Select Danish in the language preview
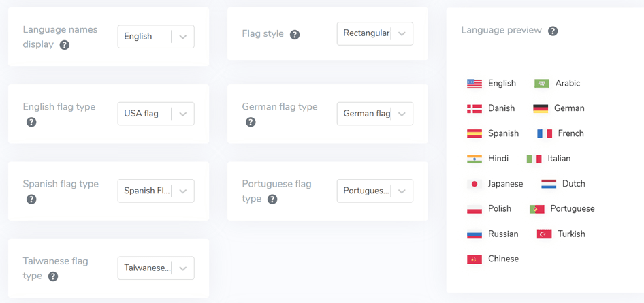 (501, 108)
